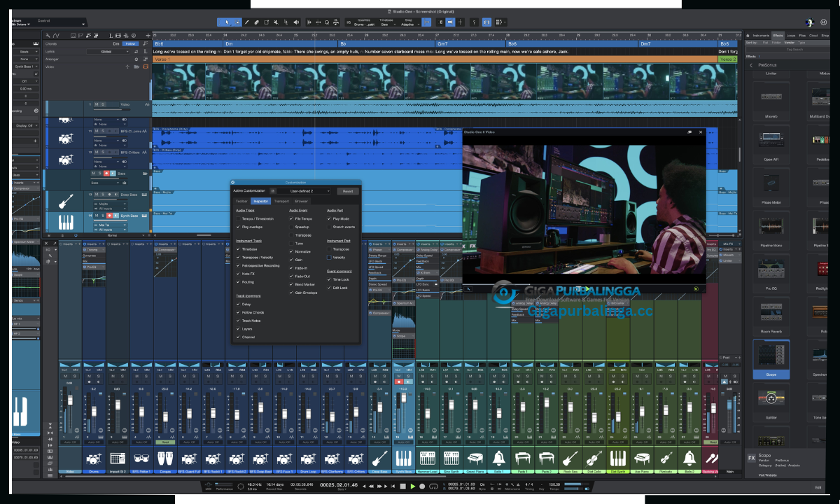This screenshot has height=504, width=840.
Task: Click the Deep Bass track guitar icon
Action: click(x=65, y=201)
